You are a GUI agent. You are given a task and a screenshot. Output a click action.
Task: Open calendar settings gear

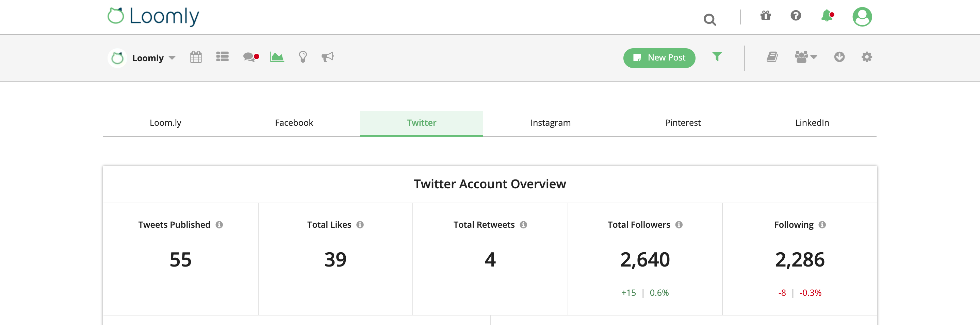(867, 57)
